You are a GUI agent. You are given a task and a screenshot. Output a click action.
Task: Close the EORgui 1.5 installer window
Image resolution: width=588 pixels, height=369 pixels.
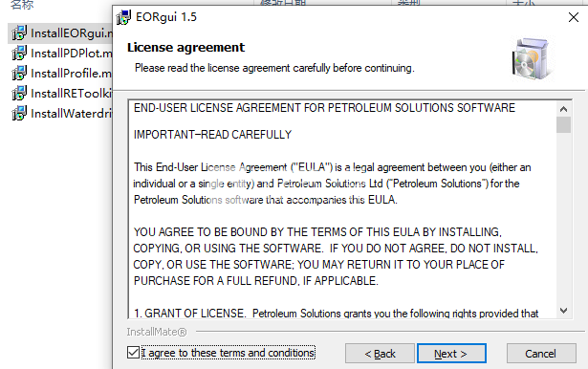574,17
